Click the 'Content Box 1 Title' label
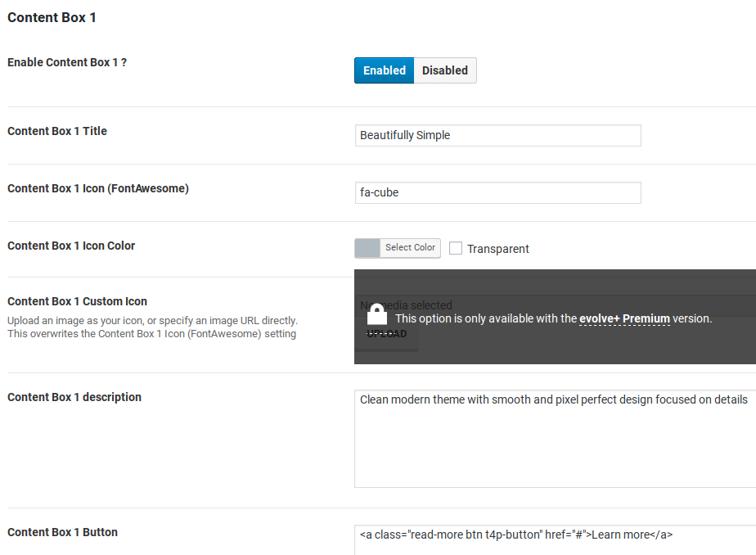 tap(57, 131)
